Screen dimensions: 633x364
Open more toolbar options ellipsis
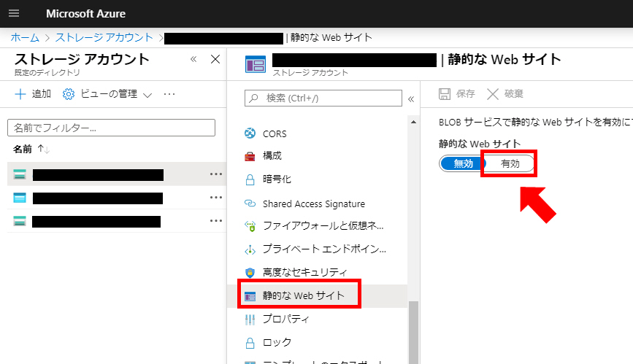[x=169, y=94]
